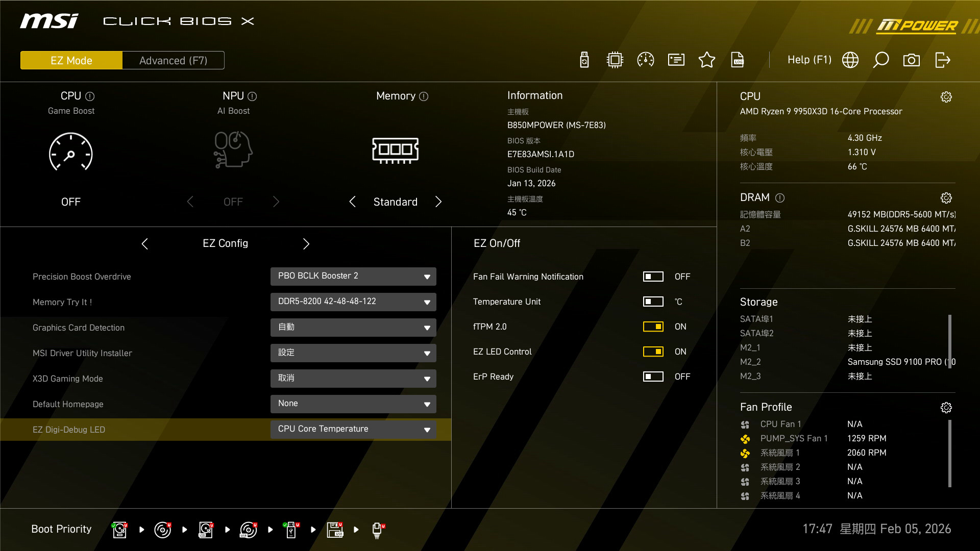Disable the fTPM 2.0 switch
Viewport: 980px width, 551px height.
653,327
